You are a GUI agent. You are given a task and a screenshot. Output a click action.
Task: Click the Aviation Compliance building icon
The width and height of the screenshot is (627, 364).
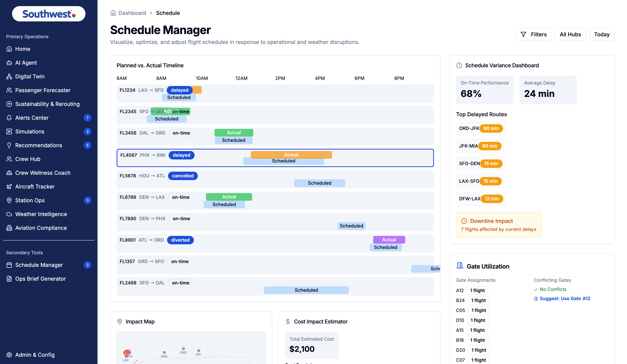pyautogui.click(x=9, y=228)
